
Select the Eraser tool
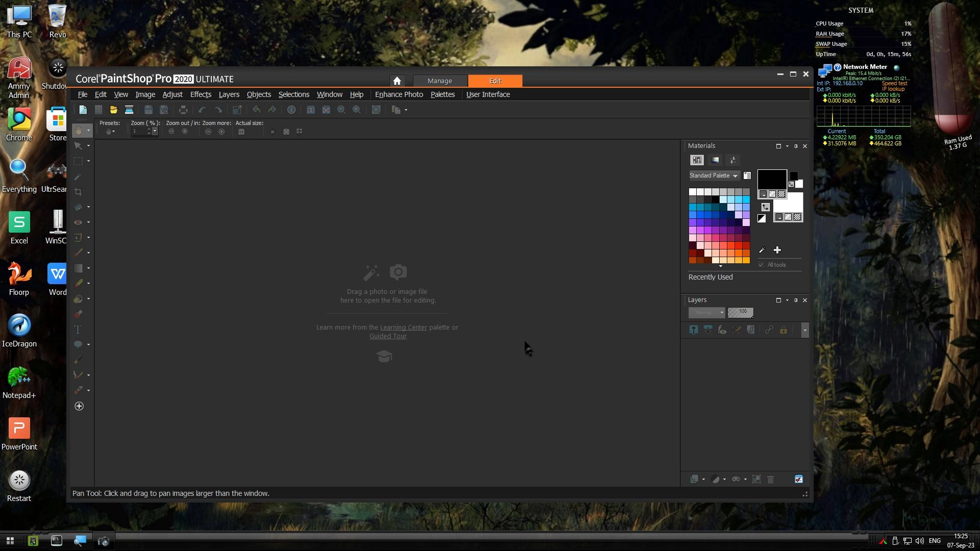tap(78, 284)
